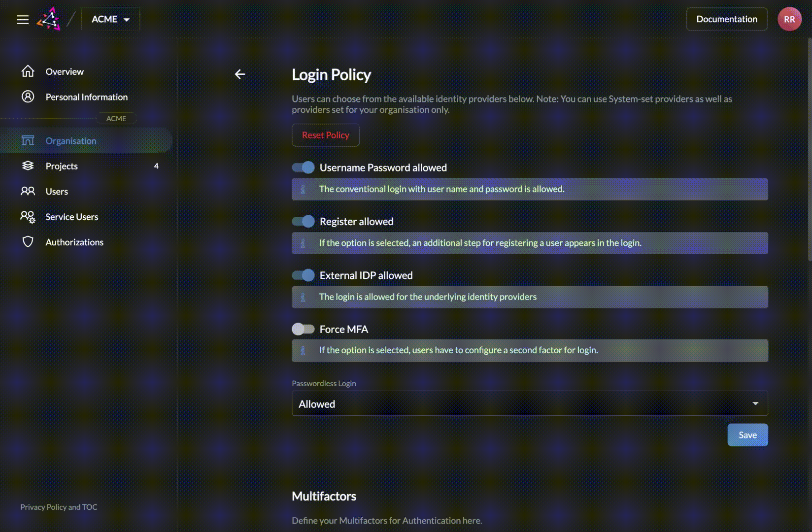Enable the Force MFA toggle
The image size is (812, 532).
[x=303, y=329]
